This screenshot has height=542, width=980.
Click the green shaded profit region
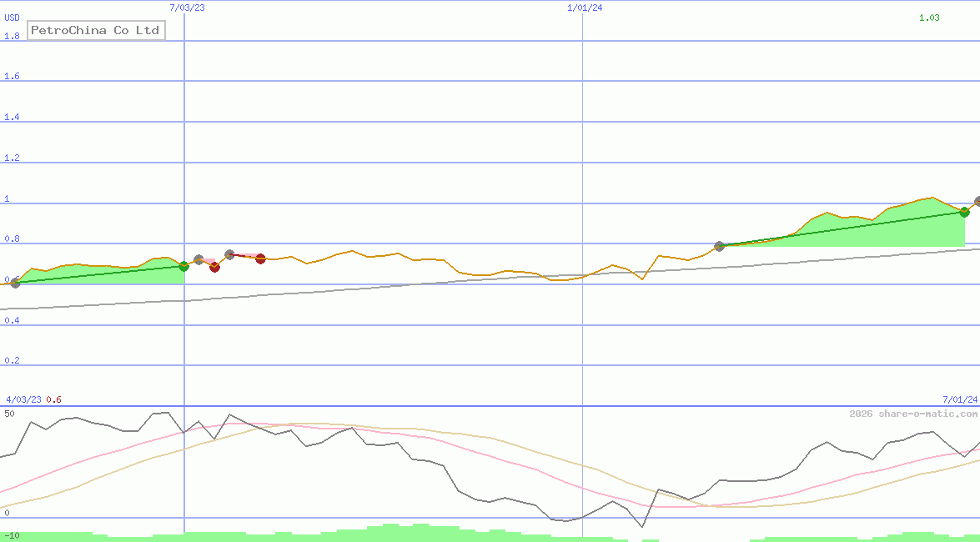[834, 229]
